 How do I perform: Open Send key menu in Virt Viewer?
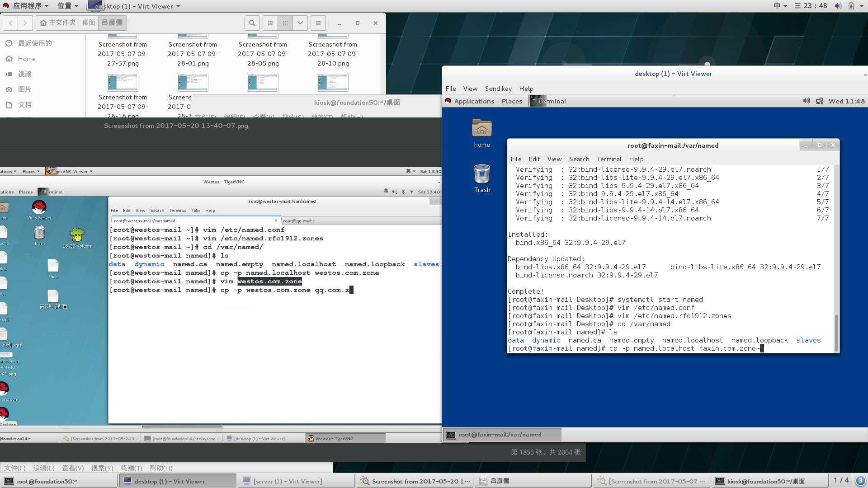[498, 89]
